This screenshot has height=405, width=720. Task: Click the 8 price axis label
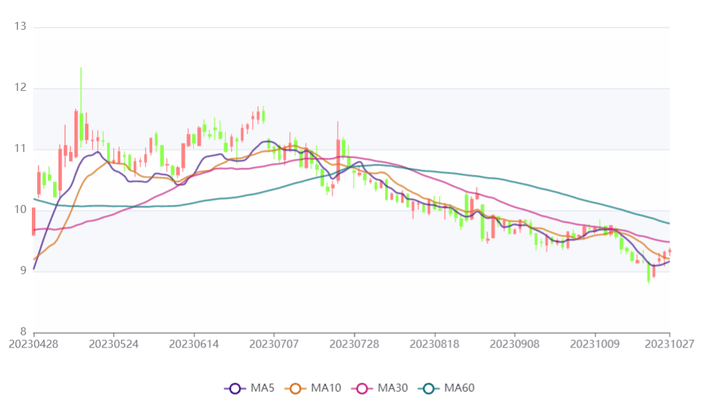[23, 332]
